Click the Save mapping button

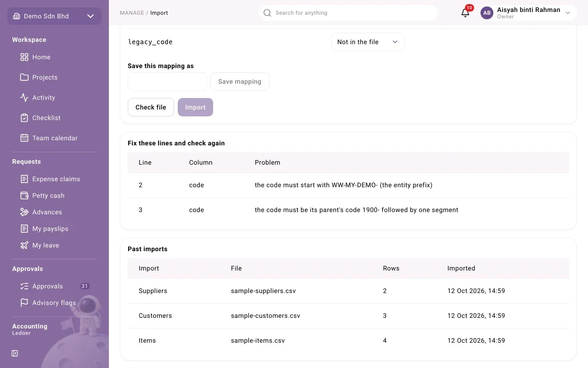(240, 81)
